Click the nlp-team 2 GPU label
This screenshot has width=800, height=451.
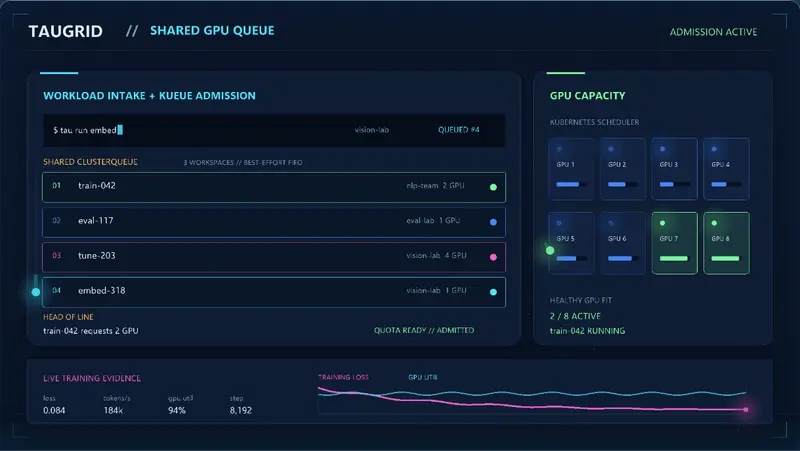435,186
